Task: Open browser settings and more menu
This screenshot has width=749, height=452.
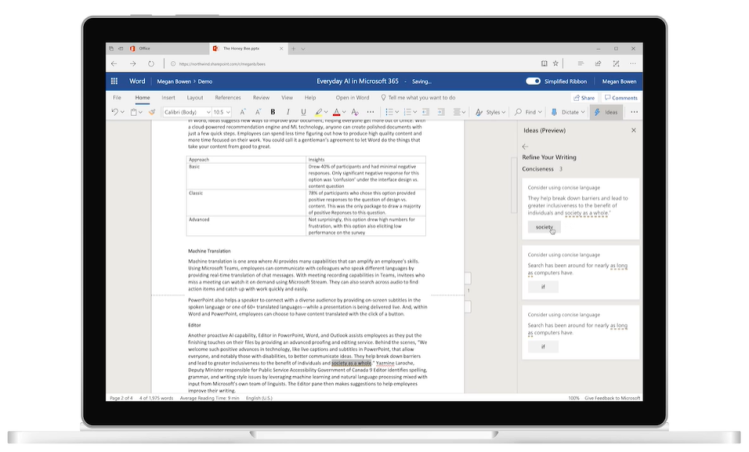Action: pyautogui.click(x=633, y=63)
